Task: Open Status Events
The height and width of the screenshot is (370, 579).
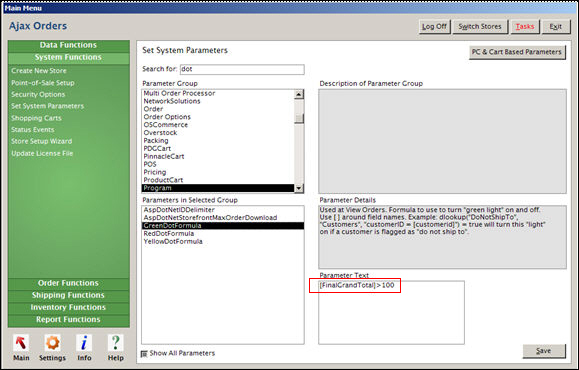Action: point(32,130)
